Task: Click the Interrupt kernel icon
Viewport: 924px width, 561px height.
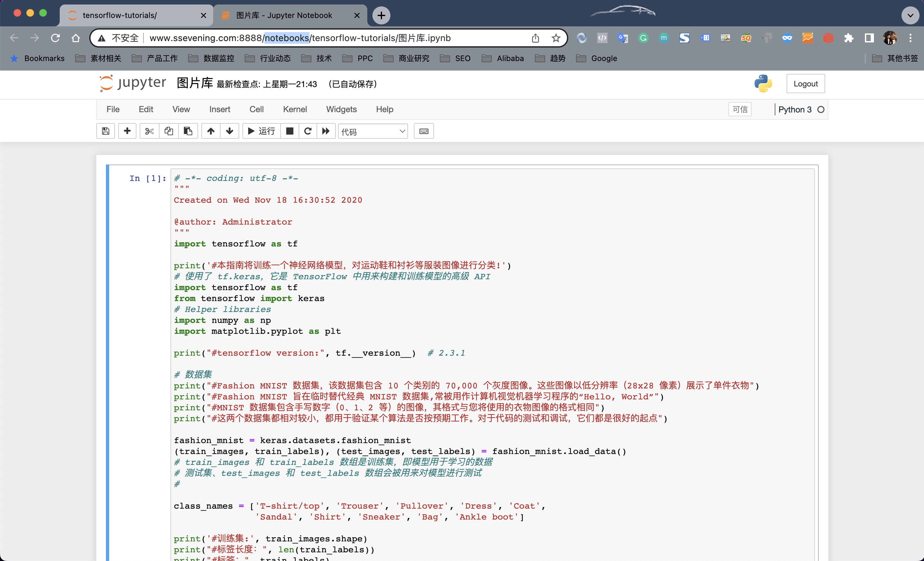Action: click(289, 131)
